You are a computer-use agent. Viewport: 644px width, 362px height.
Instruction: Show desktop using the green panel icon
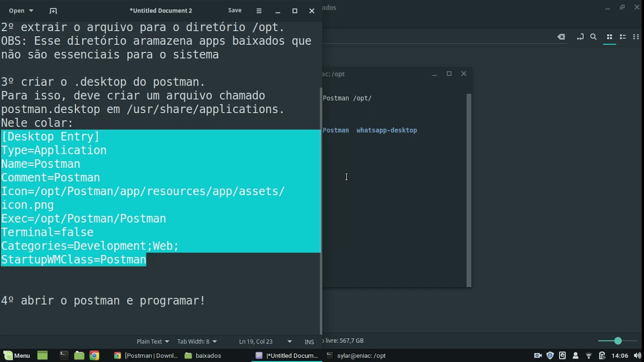coord(42,355)
